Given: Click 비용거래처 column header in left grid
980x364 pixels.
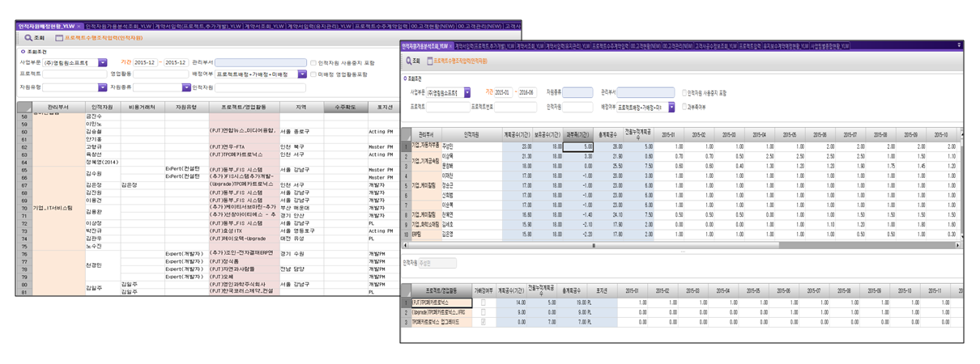Looking at the screenshot, I should (x=142, y=107).
